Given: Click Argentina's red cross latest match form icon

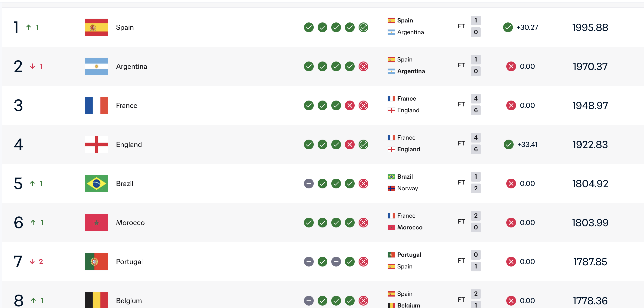Looking at the screenshot, I should click(x=363, y=66).
